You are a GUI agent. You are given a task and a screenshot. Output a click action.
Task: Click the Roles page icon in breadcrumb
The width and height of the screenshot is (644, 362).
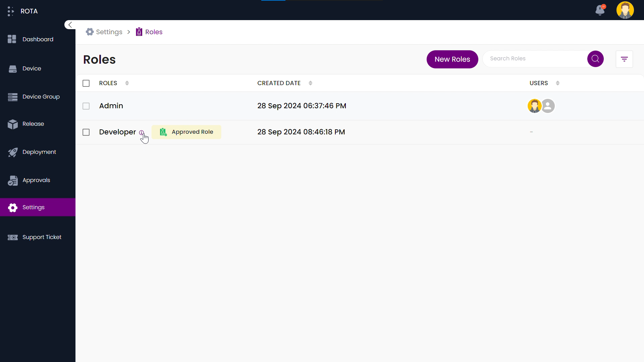(139, 32)
